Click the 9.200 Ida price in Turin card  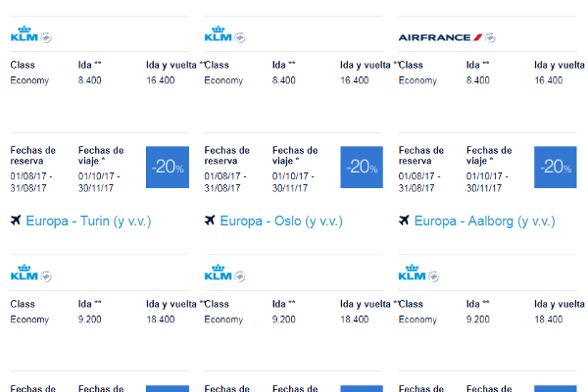[89, 319]
